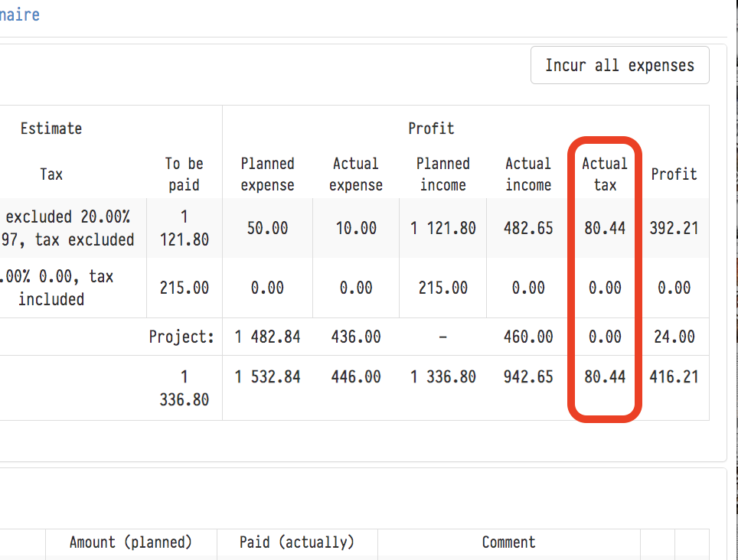This screenshot has height=560, width=738.
Task: Click the Amount (planned) header in lower table
Action: click(x=131, y=542)
